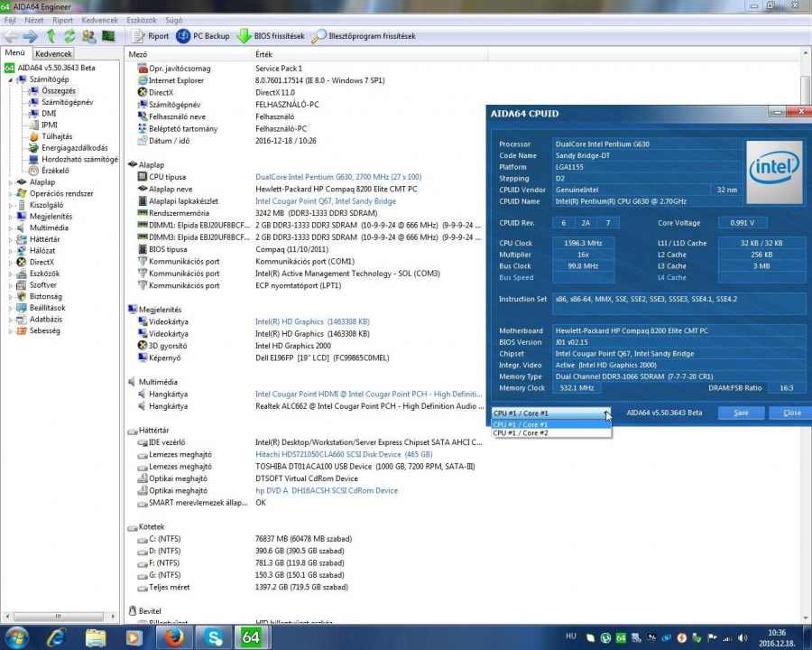812x650 pixels.
Task: Collapse the Számítógép tree node
Action: 10,79
